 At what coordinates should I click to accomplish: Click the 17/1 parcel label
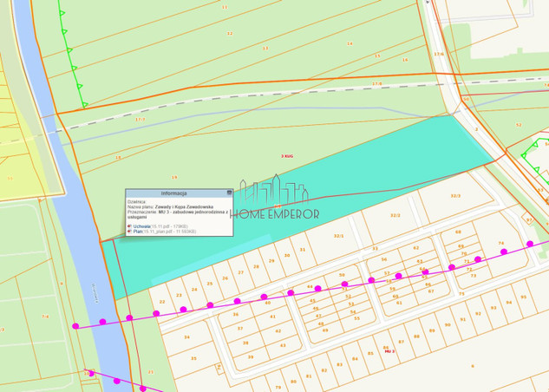[141, 120]
